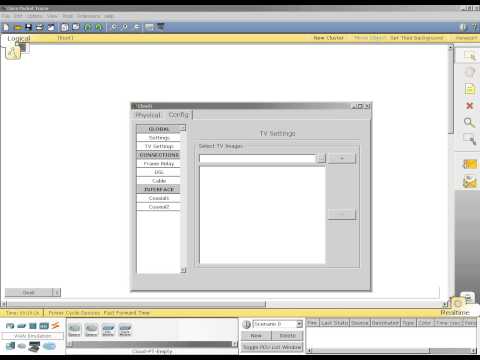The image size is (480, 360).
Task: Select the Connections lightning bolt device category
Action: tap(55, 325)
